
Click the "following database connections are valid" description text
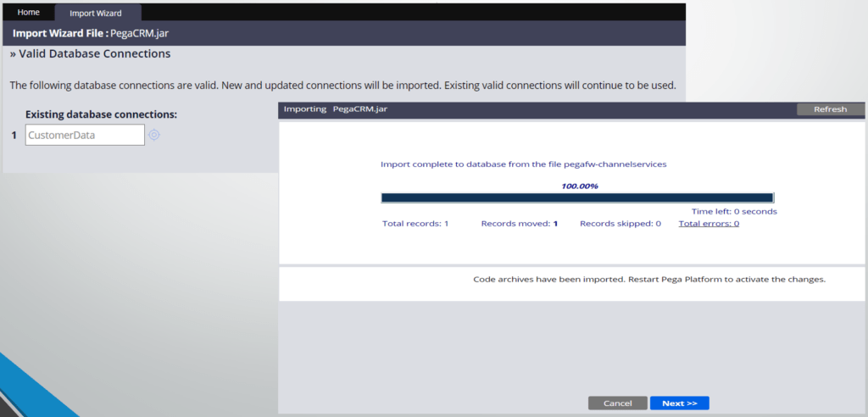click(343, 86)
